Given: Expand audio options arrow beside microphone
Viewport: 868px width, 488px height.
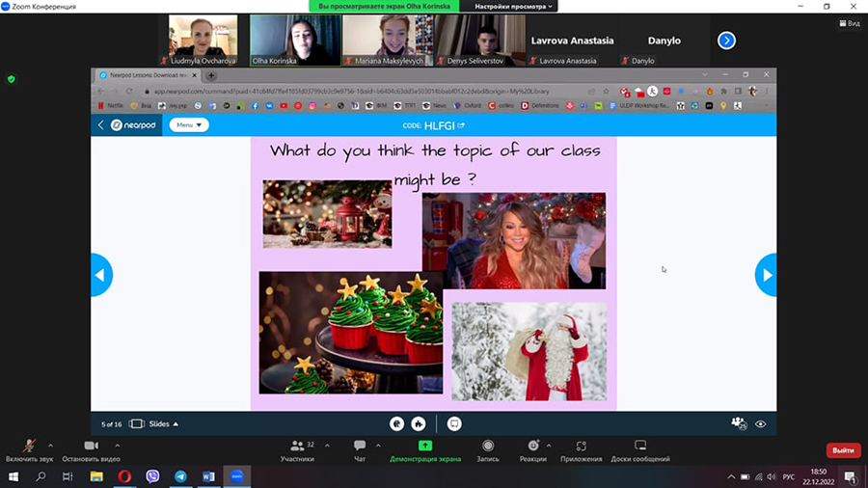Looking at the screenshot, I should click(x=50, y=446).
